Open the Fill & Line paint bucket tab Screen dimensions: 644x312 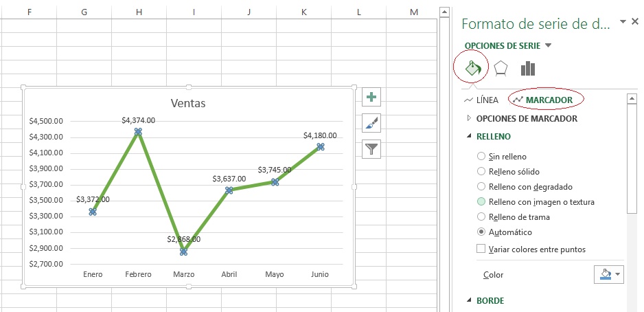472,68
